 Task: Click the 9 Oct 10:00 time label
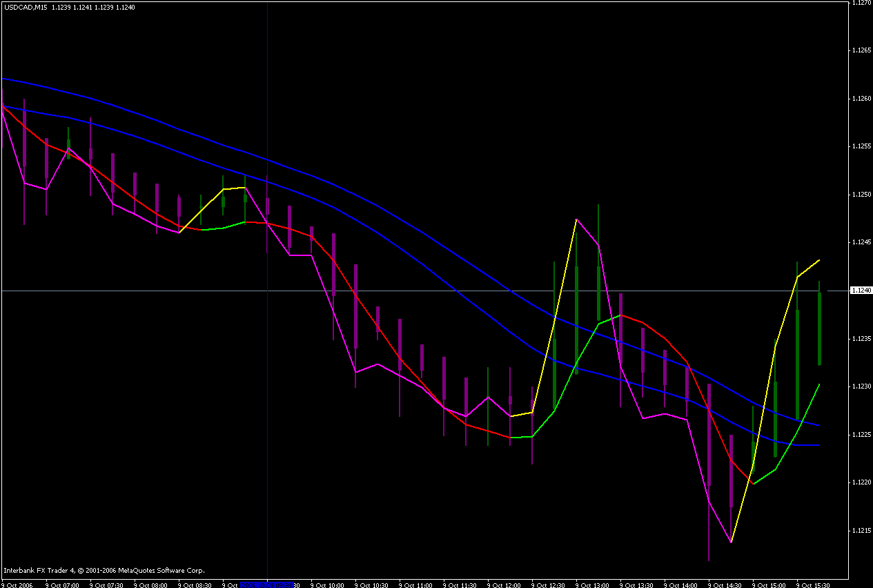328,585
